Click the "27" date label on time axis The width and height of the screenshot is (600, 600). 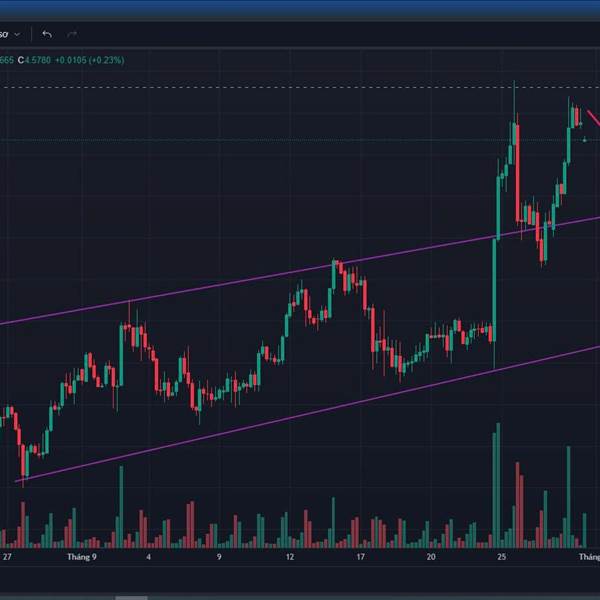click(x=7, y=557)
